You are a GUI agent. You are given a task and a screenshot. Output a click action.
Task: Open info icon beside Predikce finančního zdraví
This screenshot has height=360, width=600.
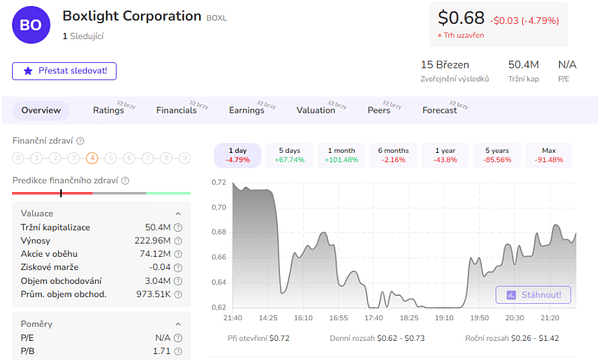pos(125,181)
